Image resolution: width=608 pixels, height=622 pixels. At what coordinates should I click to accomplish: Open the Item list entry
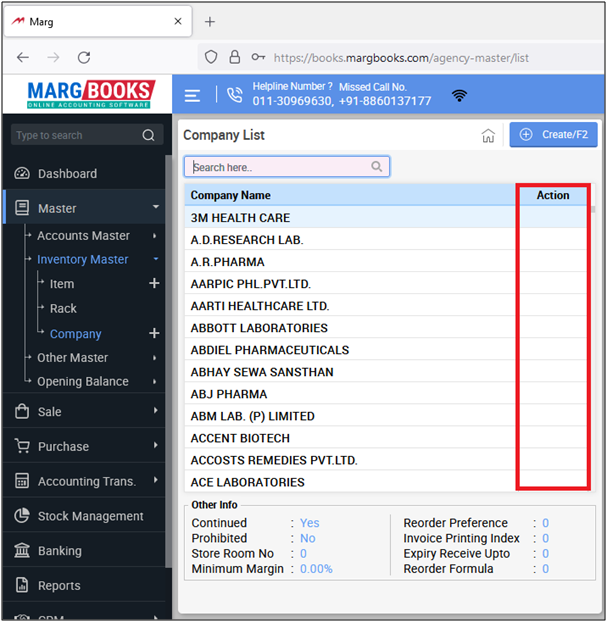[x=62, y=284]
